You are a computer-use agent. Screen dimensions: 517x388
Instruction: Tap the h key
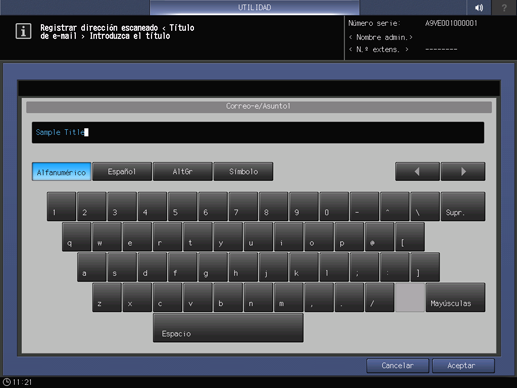(x=243, y=267)
